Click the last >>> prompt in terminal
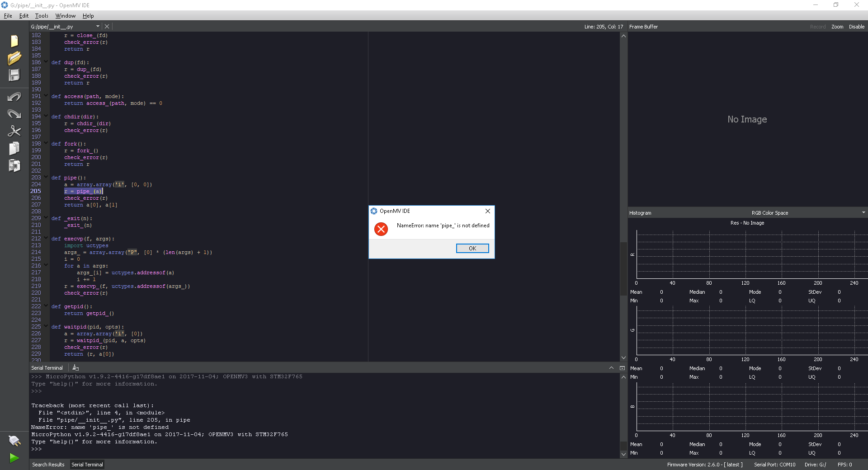 36,449
